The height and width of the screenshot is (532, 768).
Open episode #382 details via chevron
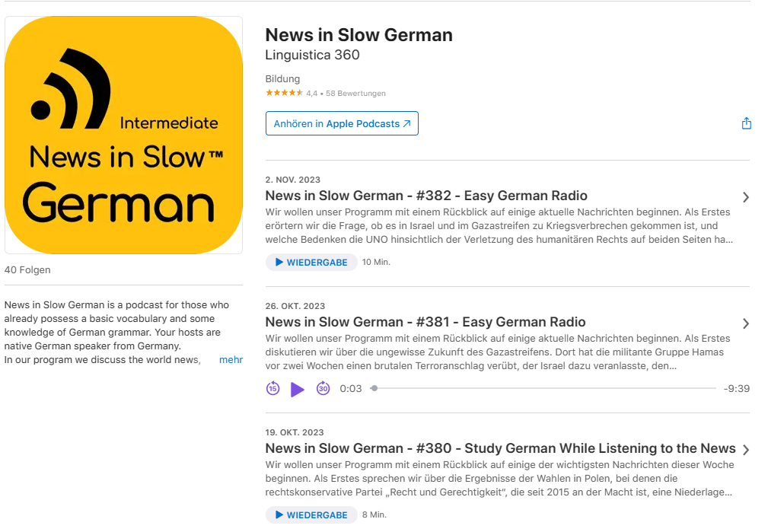(x=745, y=197)
